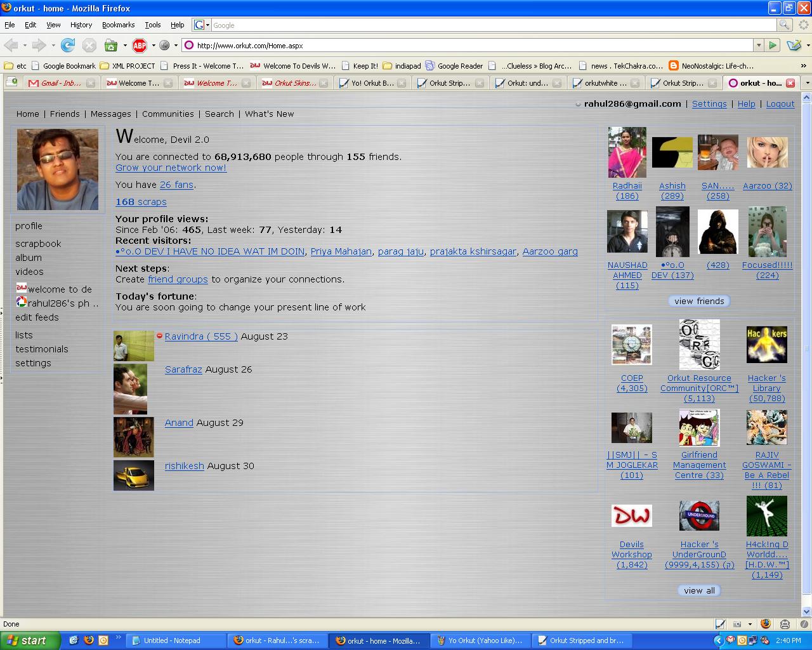Open the address bar URL history dropdown

(758, 45)
